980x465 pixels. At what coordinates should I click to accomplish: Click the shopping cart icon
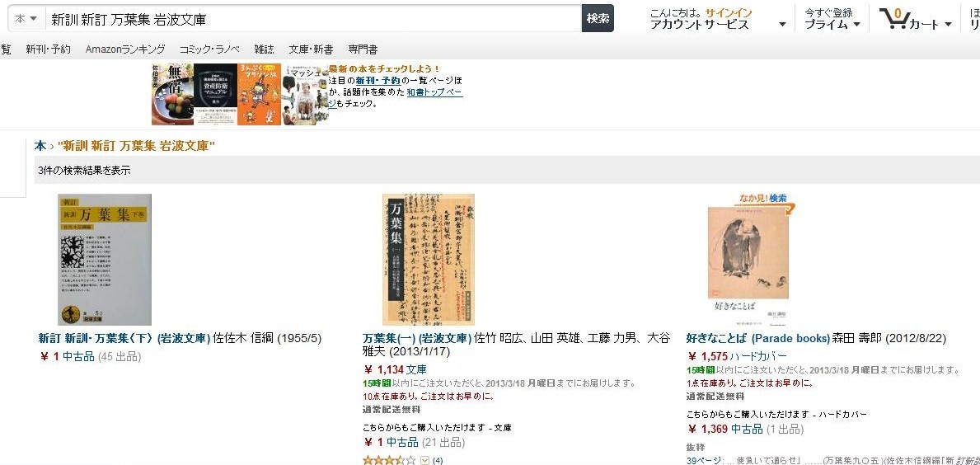click(x=893, y=19)
